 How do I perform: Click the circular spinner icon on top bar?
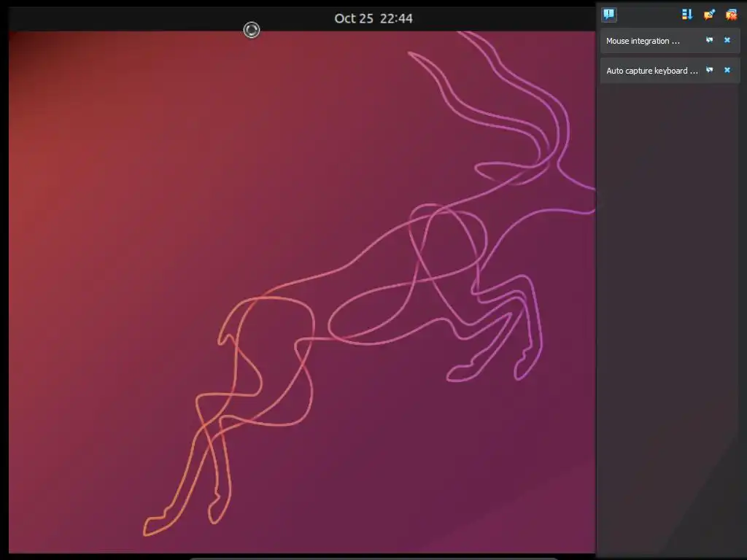(252, 30)
